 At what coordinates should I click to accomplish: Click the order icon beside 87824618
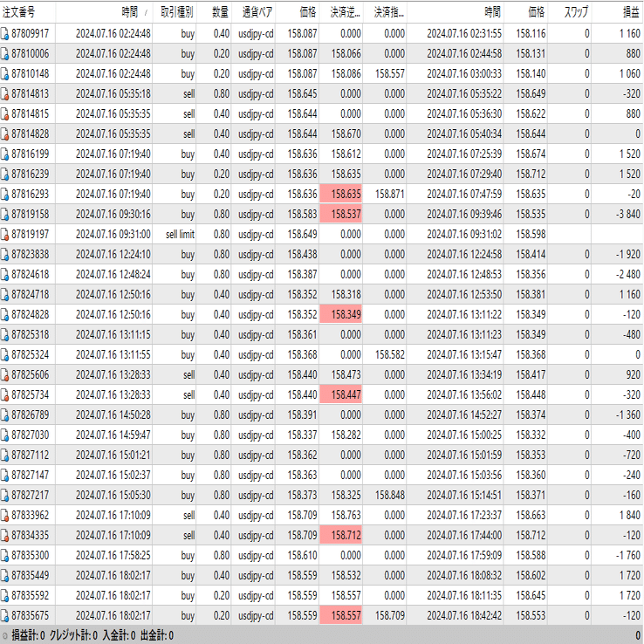click(x=4, y=274)
